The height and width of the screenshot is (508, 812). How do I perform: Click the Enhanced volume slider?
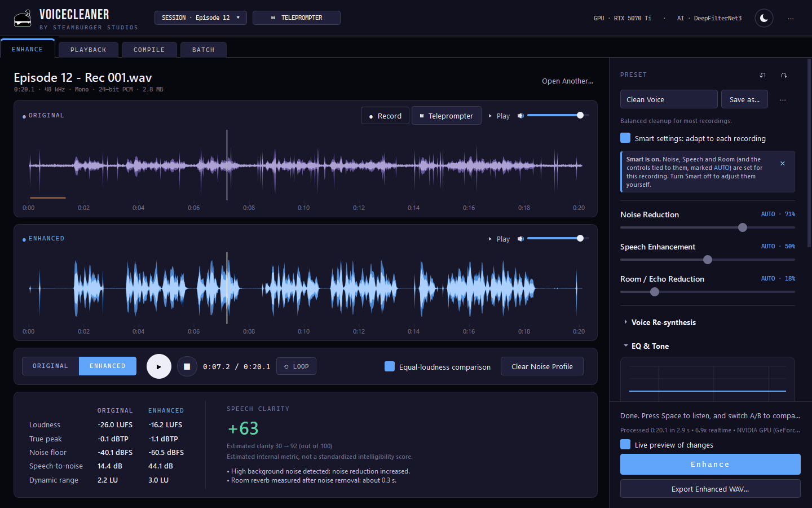(x=558, y=238)
